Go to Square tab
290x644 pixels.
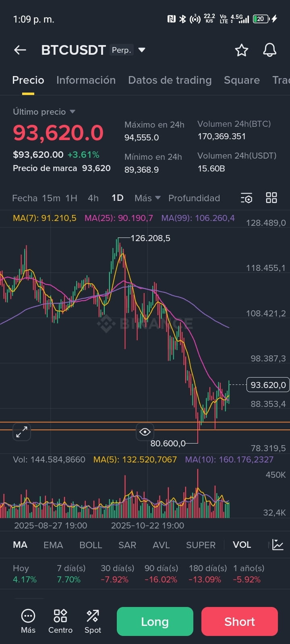pyautogui.click(x=242, y=80)
